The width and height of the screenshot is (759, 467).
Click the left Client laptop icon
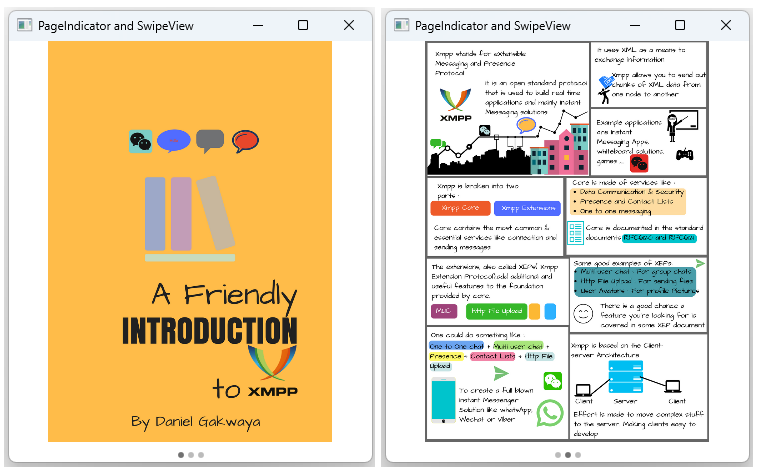(x=583, y=389)
